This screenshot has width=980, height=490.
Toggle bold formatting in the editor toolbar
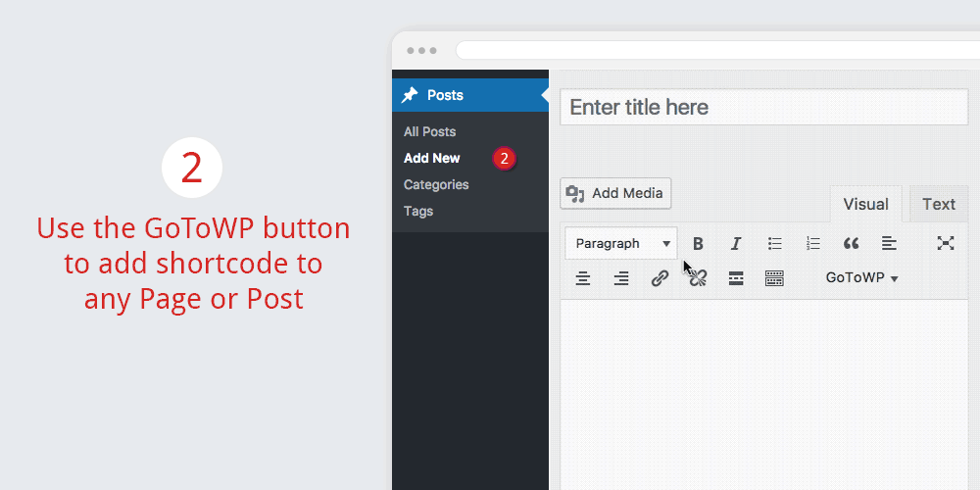(x=698, y=244)
